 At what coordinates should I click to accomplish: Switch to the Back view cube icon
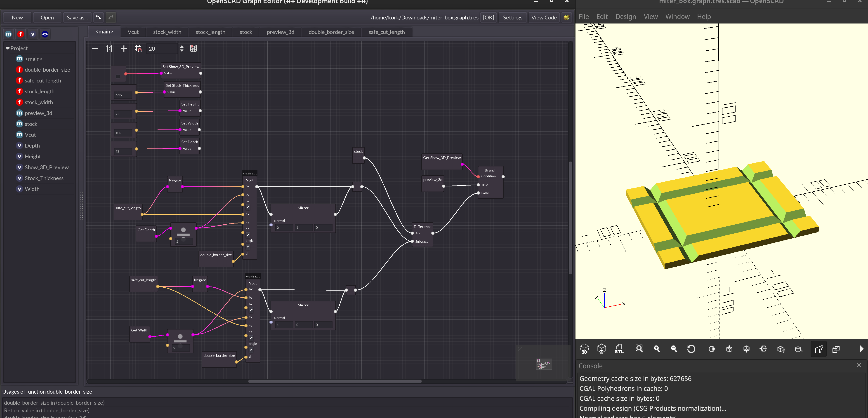point(798,349)
